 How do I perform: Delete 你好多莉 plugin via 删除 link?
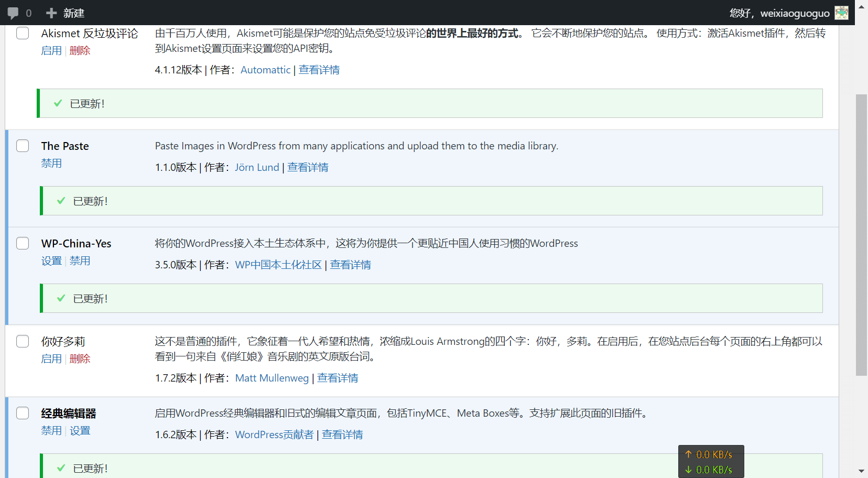[x=80, y=358]
